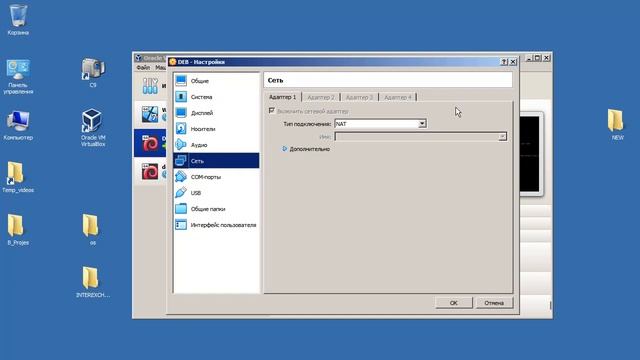Select the INTEREXCH... desktop folder
640x360 pixels.
pos(93,282)
